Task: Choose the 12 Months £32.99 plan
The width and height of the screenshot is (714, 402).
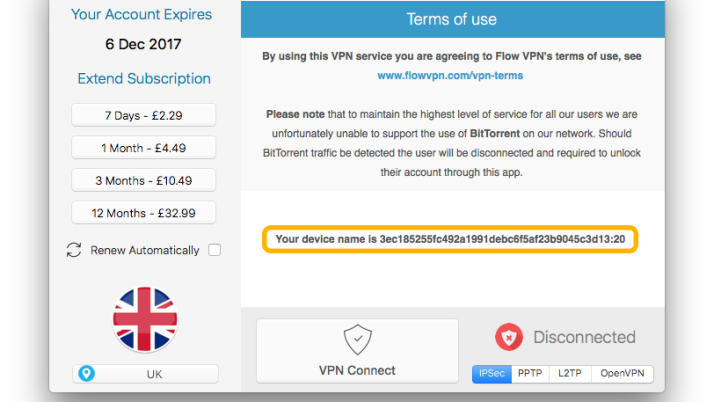Action: point(144,212)
